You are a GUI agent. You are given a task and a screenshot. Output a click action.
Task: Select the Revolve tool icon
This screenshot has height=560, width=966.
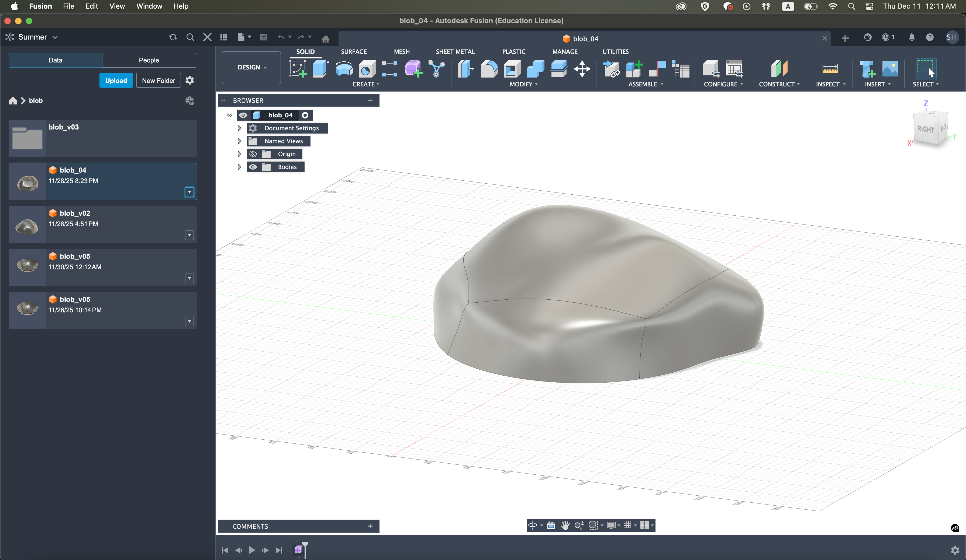[344, 69]
